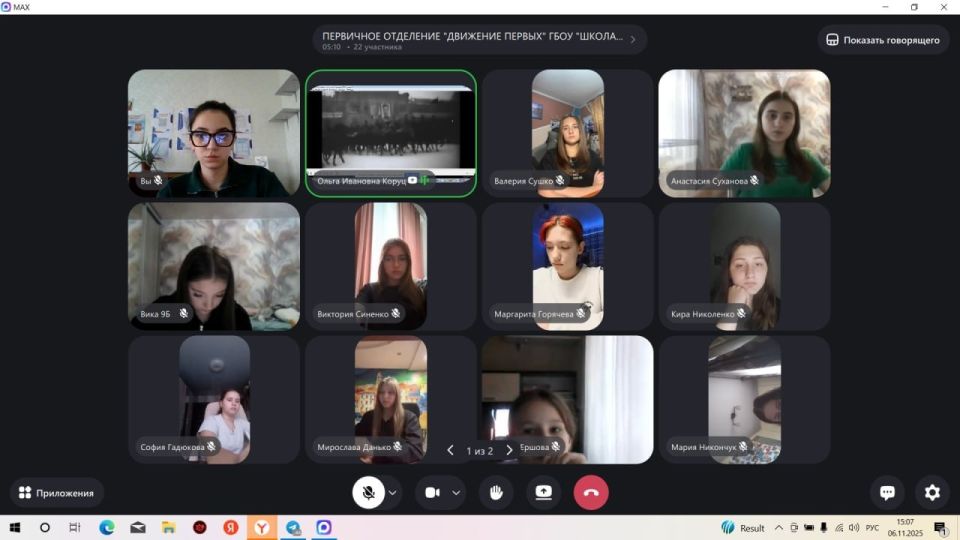Open camera options dropdown arrow
This screenshot has width=960, height=540.
click(456, 493)
